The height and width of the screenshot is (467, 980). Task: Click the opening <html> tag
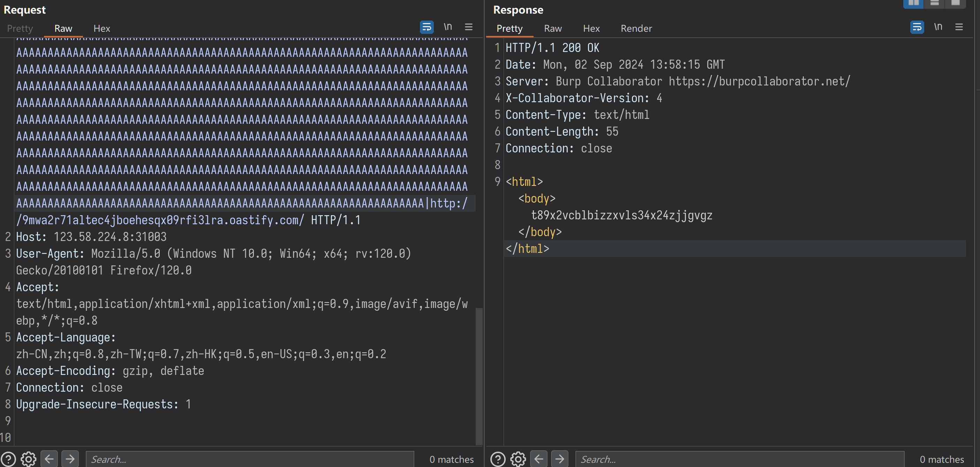click(524, 182)
